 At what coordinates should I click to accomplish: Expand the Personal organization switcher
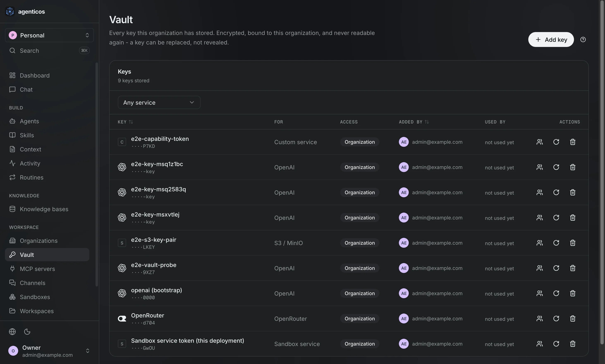[49, 35]
